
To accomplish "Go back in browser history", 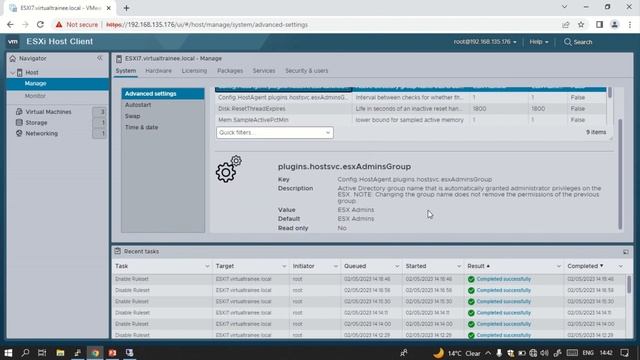I will pos(10,24).
